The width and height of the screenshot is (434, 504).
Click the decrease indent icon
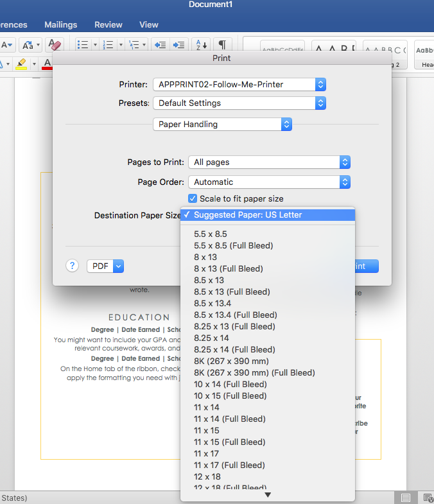coord(160,45)
